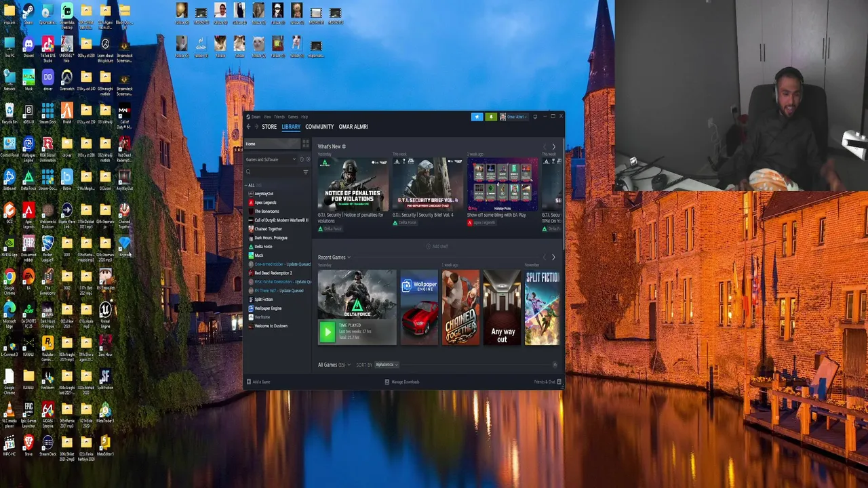Click the green Play button for Delta Force
The image size is (868, 488).
(327, 331)
